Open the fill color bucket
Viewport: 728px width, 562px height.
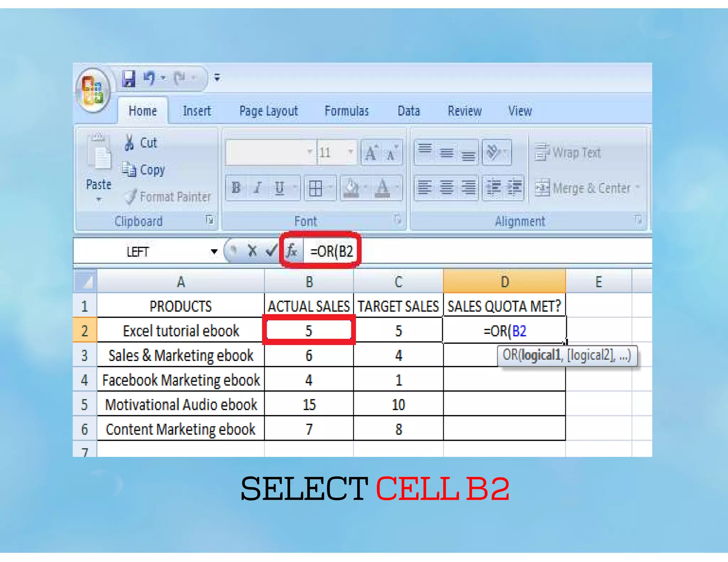pos(351,187)
